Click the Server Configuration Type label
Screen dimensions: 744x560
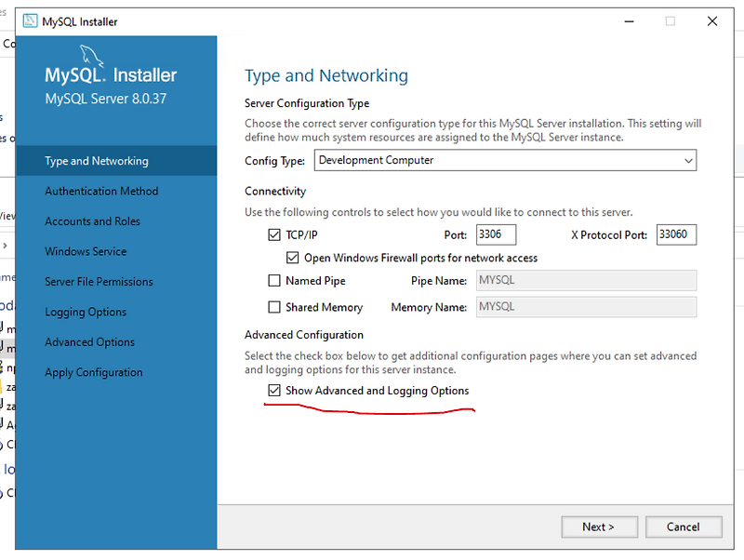pyautogui.click(x=307, y=103)
